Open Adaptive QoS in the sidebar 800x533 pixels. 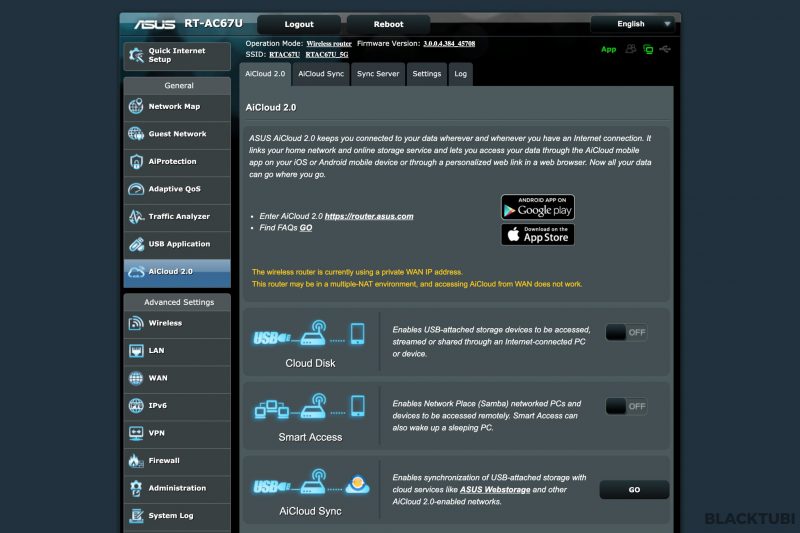pos(177,189)
